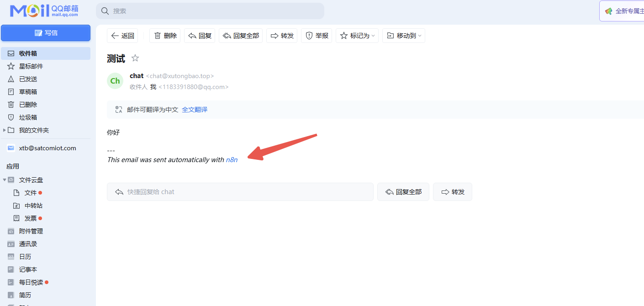Click the Ch sender avatar

pos(115,81)
